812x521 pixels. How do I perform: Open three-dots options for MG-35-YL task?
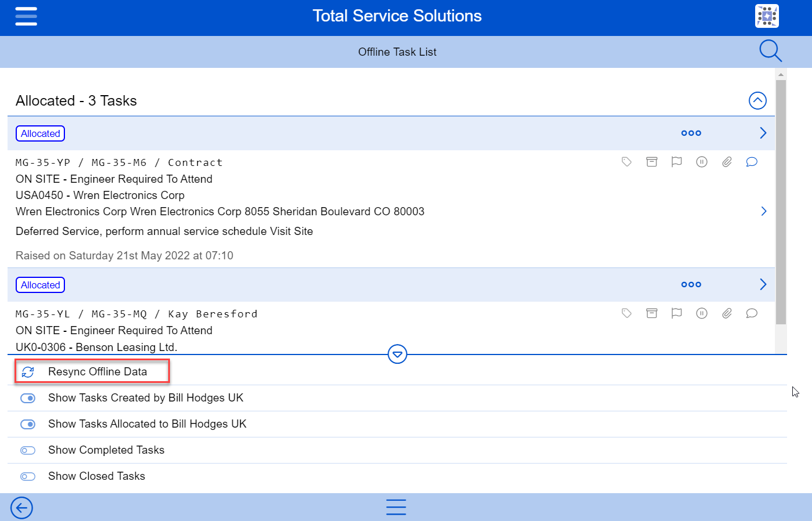coord(691,284)
